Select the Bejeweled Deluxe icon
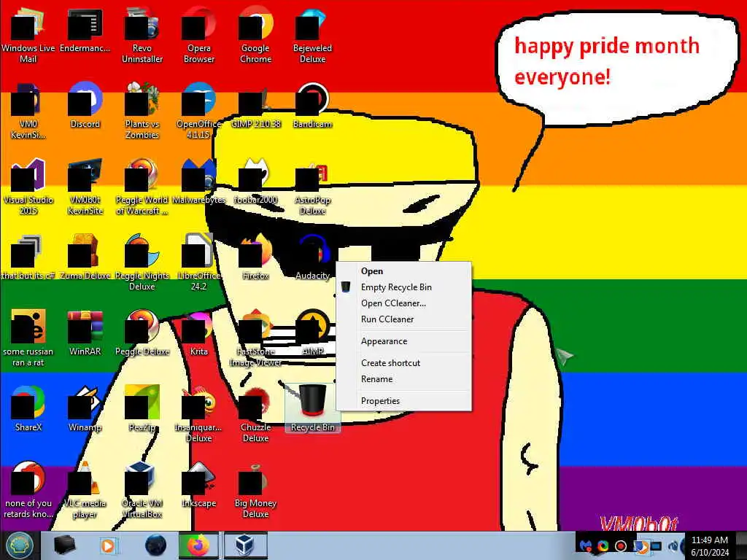 click(312, 35)
